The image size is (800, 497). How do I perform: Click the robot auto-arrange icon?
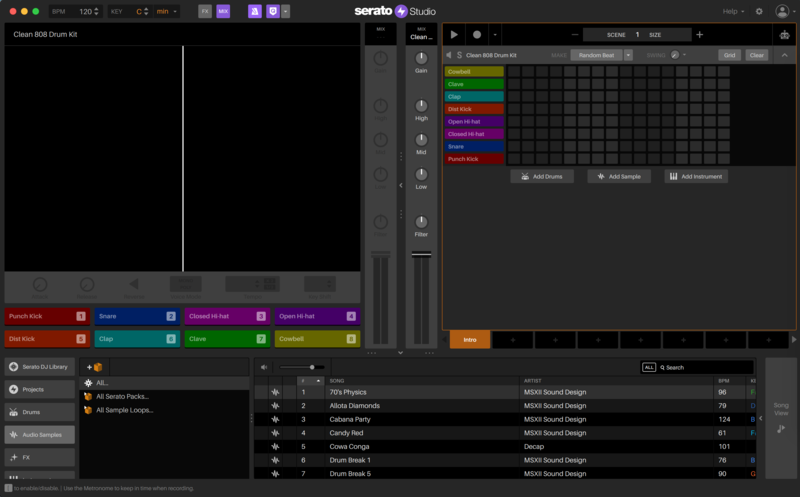784,34
